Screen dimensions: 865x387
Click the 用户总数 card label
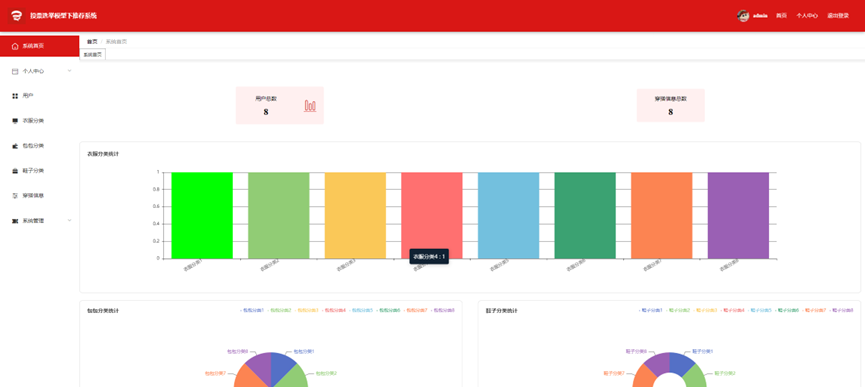click(266, 99)
